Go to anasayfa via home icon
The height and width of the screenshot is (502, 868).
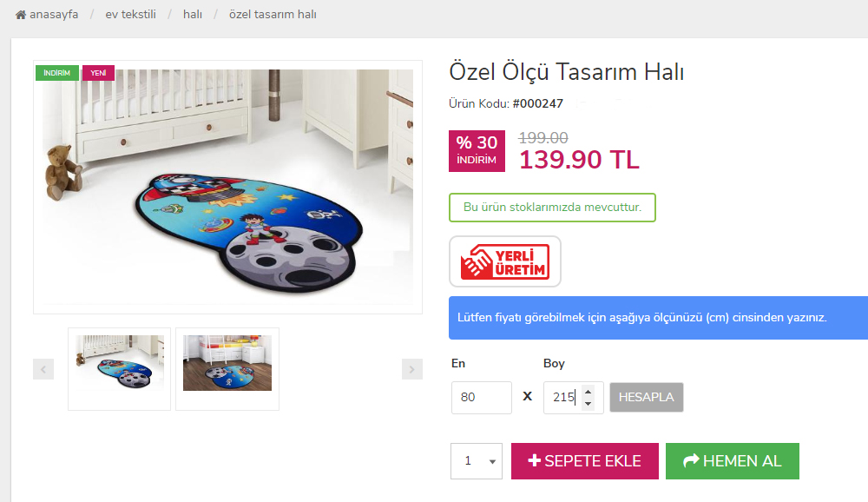tap(21, 15)
